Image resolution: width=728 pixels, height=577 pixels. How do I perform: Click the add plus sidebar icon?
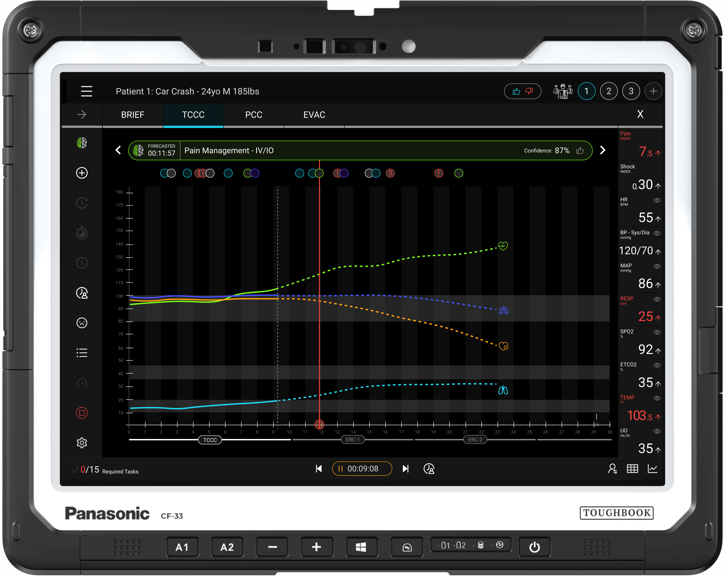click(82, 173)
